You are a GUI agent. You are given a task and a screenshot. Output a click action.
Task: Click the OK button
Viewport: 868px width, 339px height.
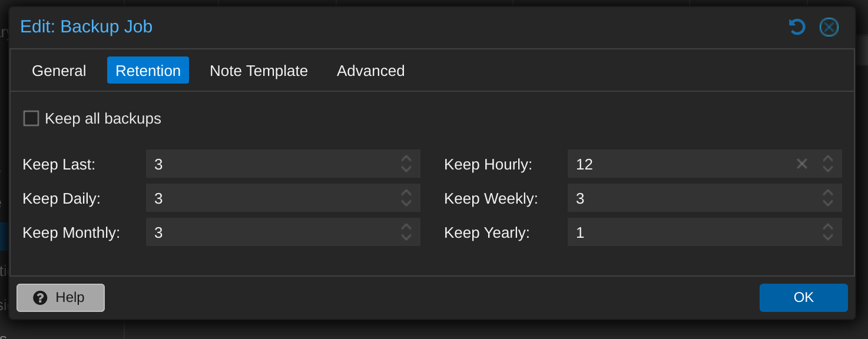point(803,298)
